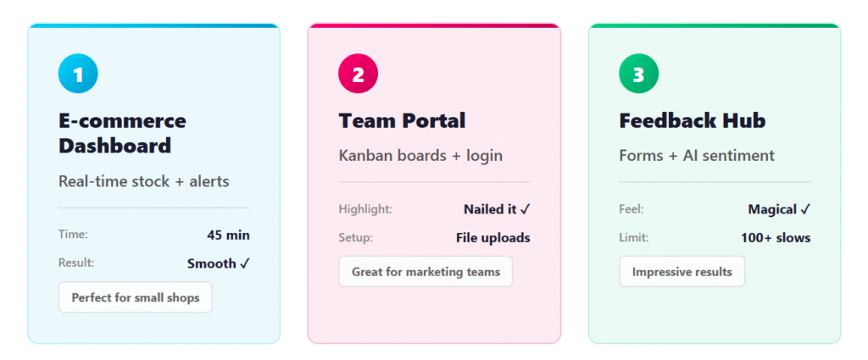Select the Team Portal heading

[402, 121]
